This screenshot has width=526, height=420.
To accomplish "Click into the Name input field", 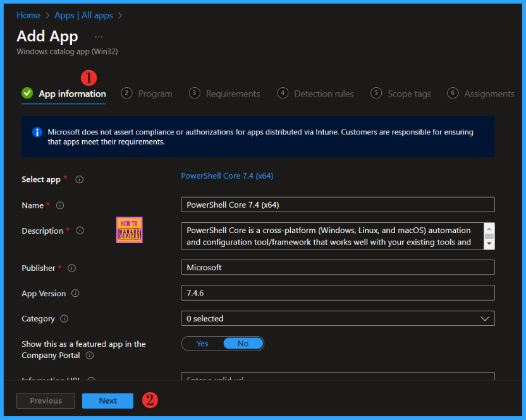I will (x=338, y=205).
